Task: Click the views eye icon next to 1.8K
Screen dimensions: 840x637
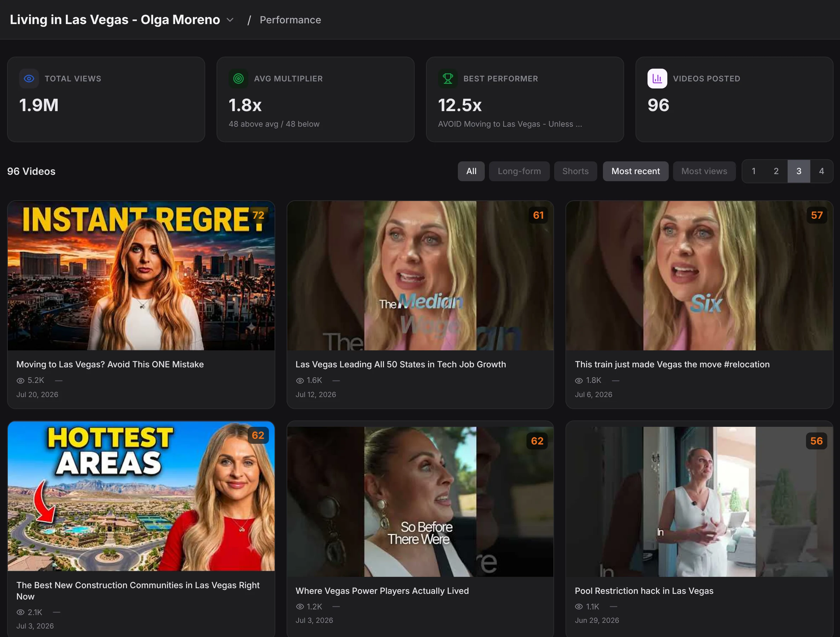Action: pyautogui.click(x=579, y=380)
